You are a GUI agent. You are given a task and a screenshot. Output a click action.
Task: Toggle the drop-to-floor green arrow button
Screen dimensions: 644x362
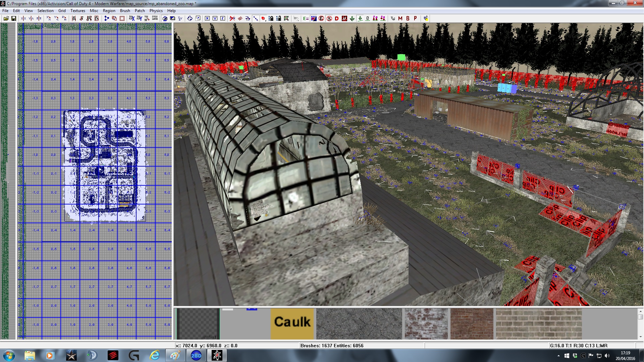pos(360,18)
